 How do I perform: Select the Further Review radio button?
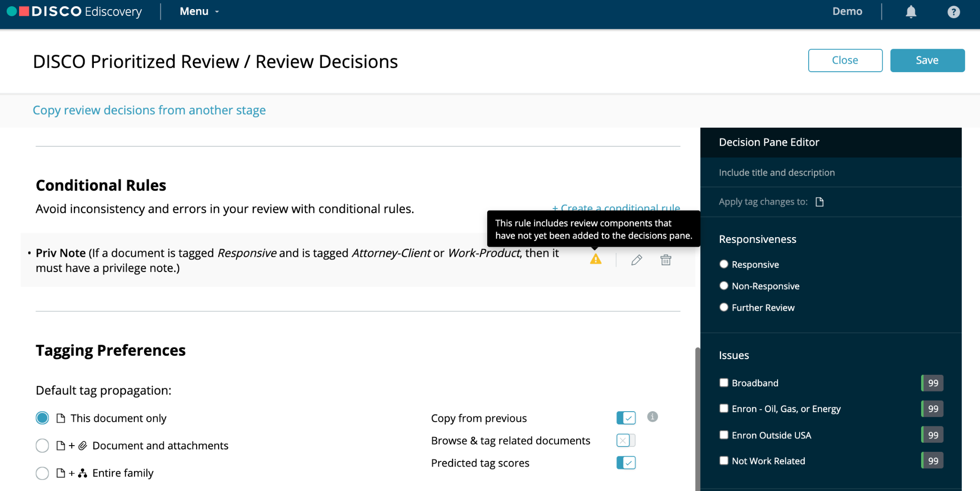(724, 307)
